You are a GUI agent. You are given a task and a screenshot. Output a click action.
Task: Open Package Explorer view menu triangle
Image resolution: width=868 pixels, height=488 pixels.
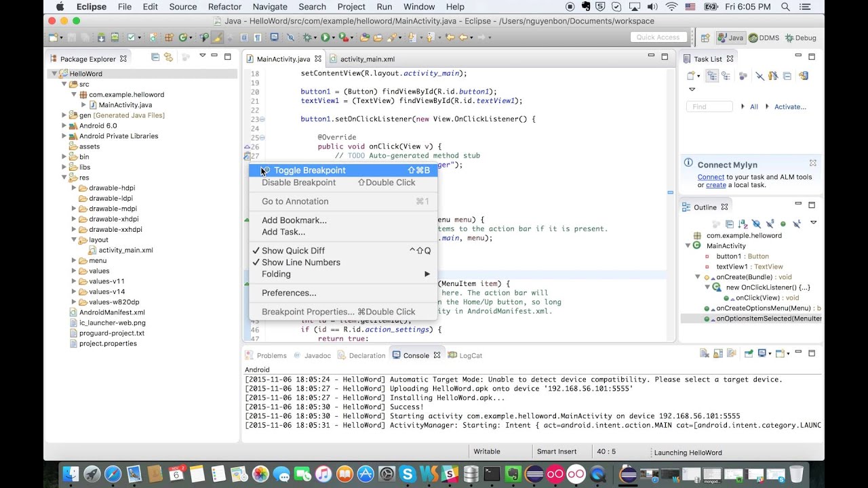click(x=203, y=56)
